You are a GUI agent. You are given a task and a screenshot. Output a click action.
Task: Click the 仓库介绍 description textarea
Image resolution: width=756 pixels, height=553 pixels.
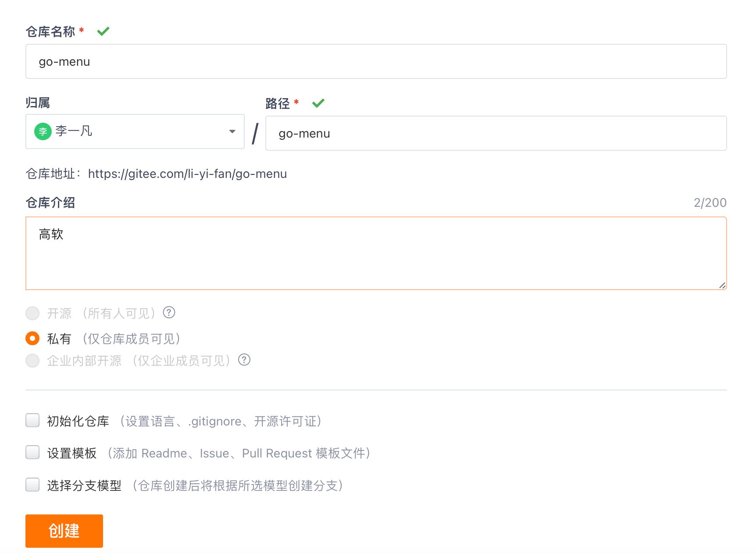376,253
